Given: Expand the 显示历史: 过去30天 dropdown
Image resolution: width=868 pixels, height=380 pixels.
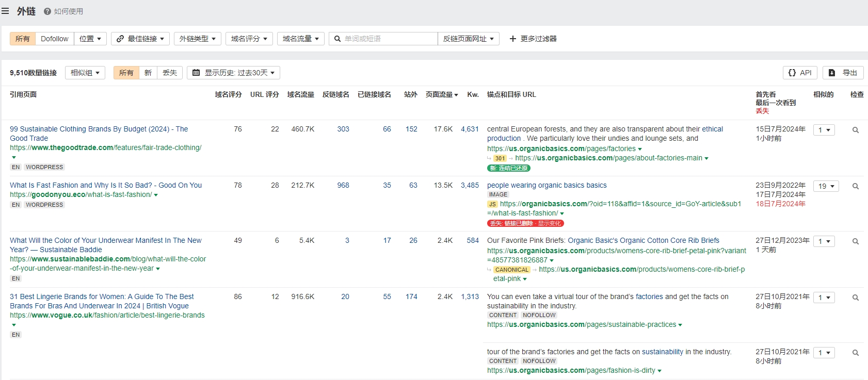Looking at the screenshot, I should (x=234, y=73).
